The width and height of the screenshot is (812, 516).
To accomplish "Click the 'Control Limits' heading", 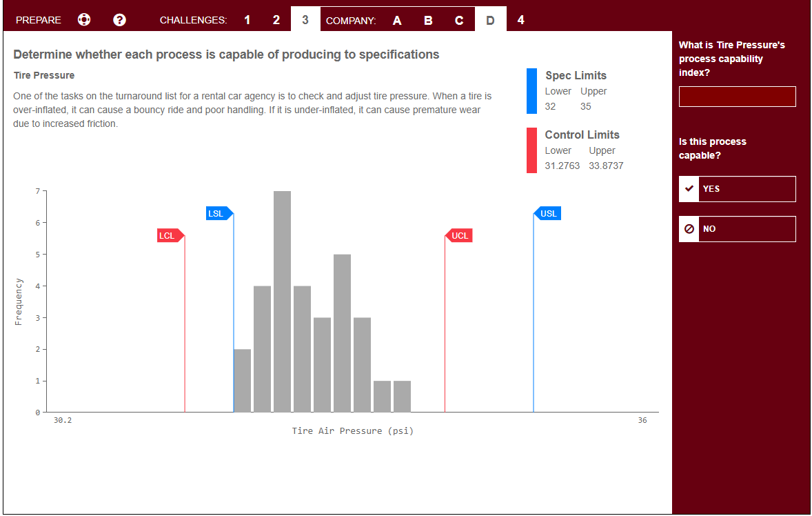I will click(x=582, y=135).
